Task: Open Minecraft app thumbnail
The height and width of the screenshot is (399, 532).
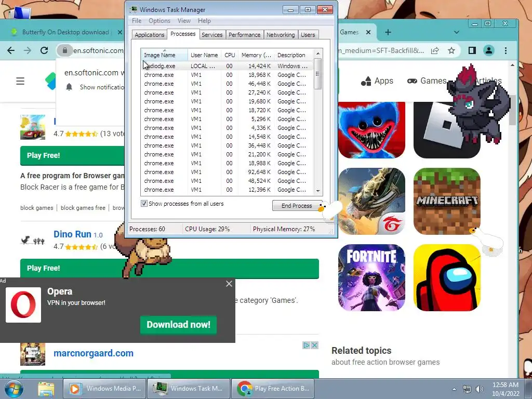Action: pos(447,201)
